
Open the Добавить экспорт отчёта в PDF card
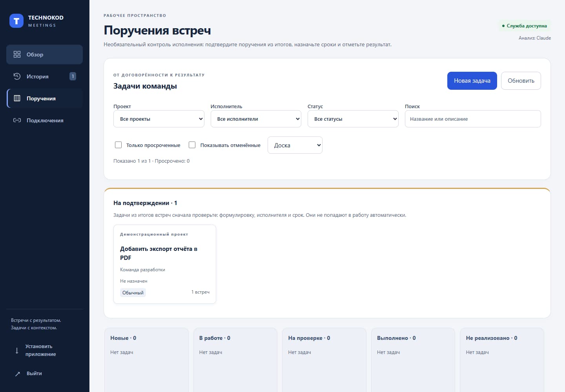165,264
